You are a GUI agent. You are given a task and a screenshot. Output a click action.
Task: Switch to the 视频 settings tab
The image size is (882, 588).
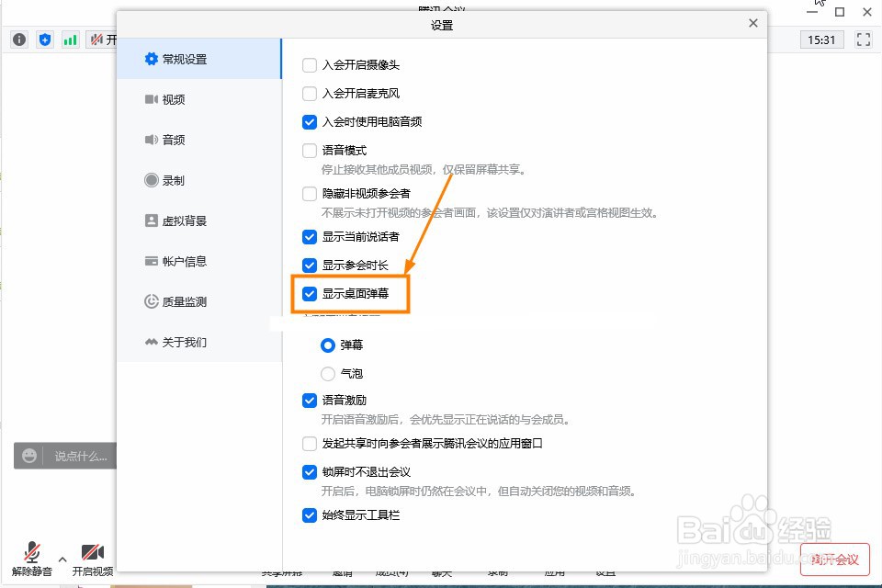click(x=171, y=100)
